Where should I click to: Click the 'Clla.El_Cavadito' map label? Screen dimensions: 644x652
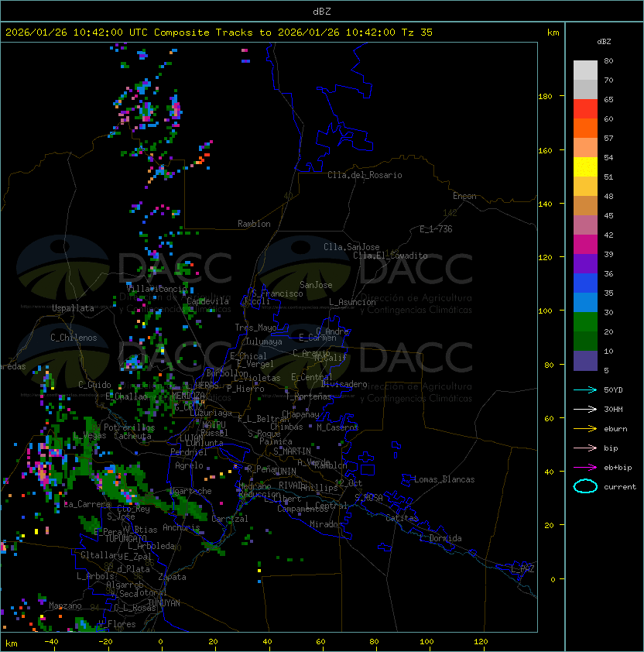(390, 256)
